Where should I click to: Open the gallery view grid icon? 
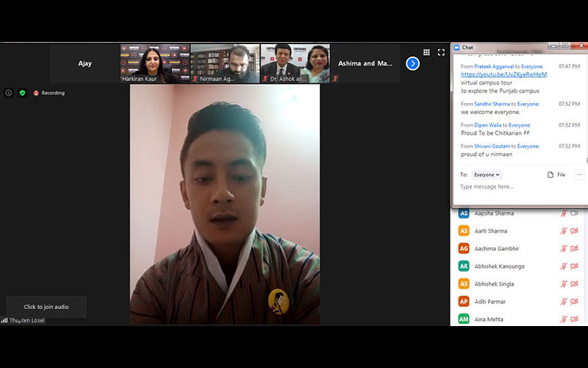tap(426, 52)
